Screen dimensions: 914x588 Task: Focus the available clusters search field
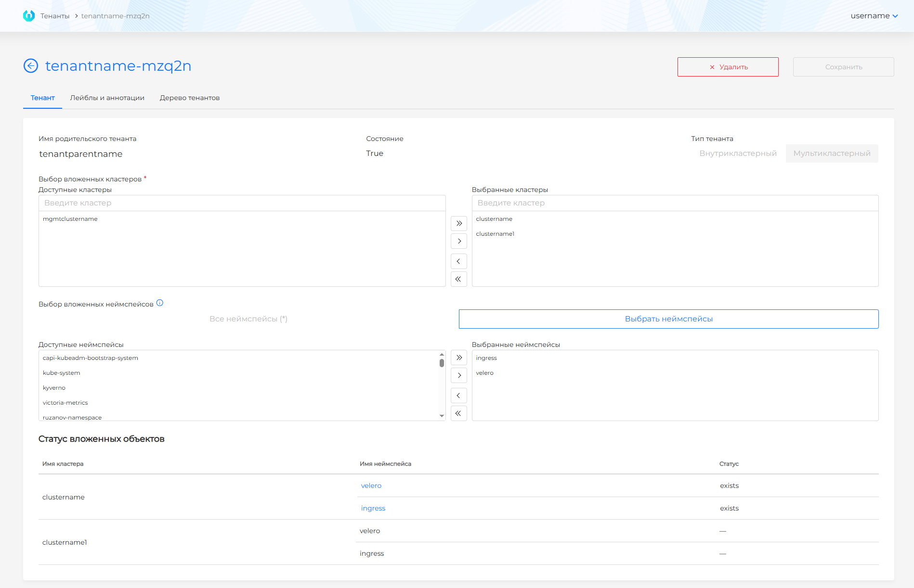pyautogui.click(x=242, y=203)
